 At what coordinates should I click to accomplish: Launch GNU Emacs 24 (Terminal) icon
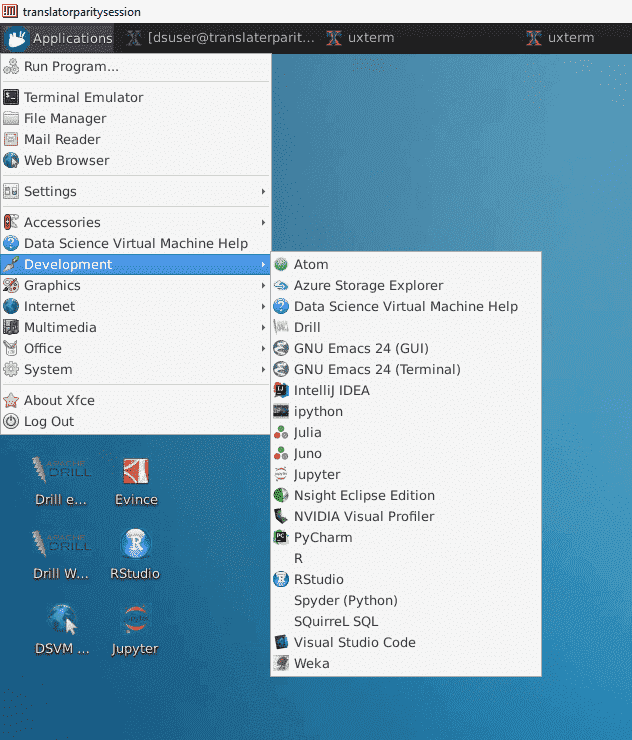[281, 369]
